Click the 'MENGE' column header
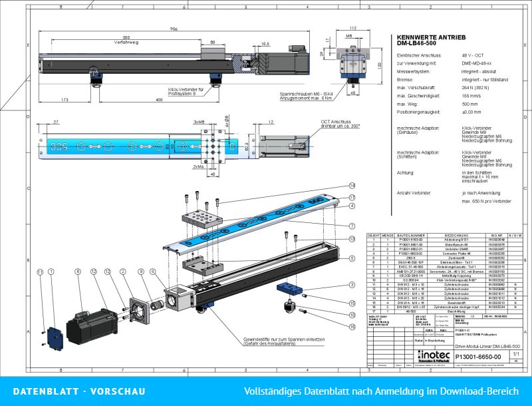 pyautogui.click(x=388, y=235)
